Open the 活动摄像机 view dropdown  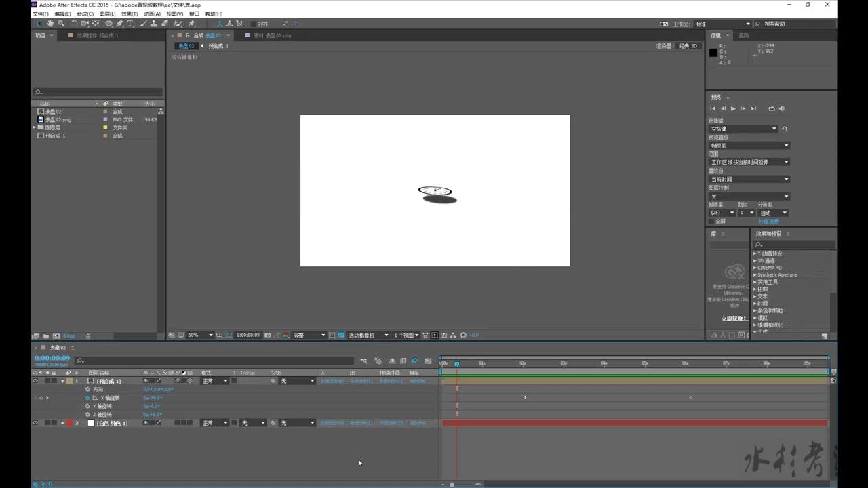(x=368, y=335)
